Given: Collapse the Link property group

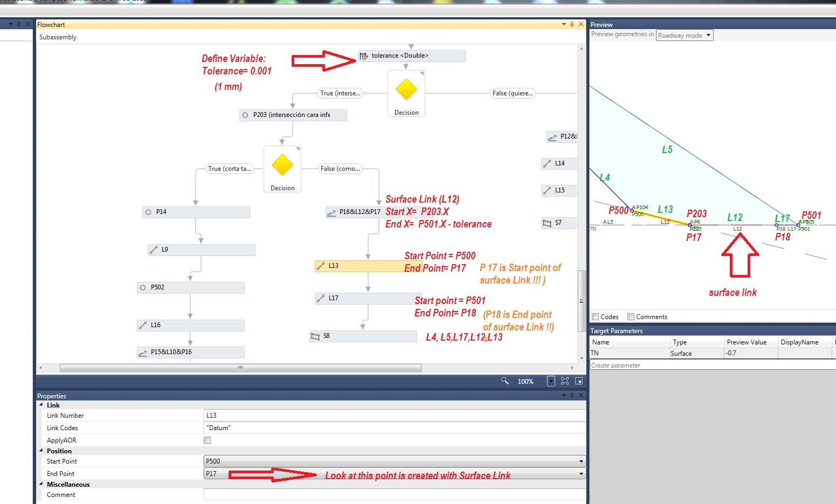Looking at the screenshot, I should [42, 405].
